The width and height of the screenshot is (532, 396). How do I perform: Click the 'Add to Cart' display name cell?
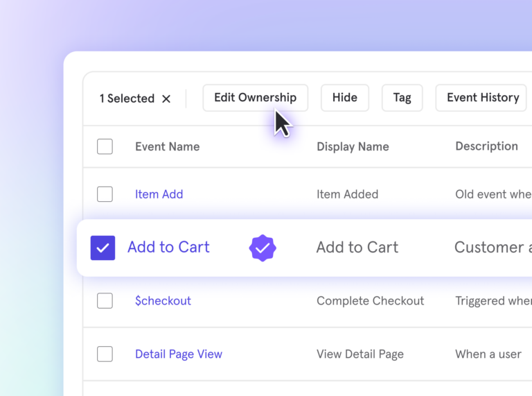click(357, 248)
